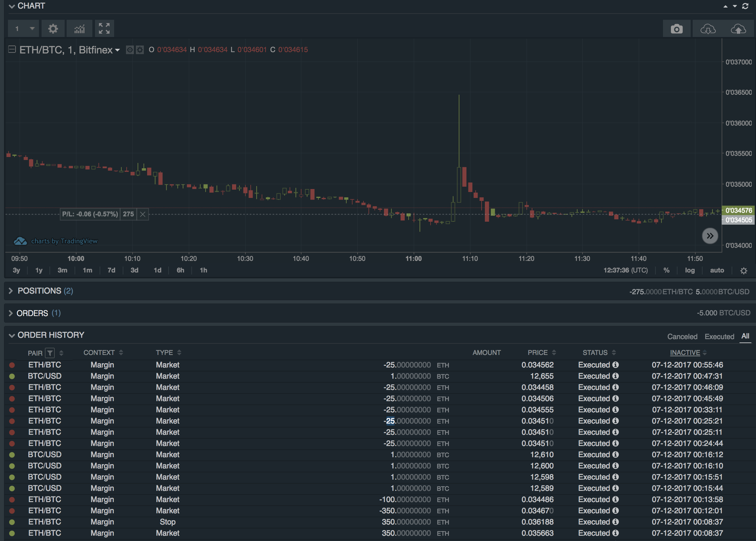The image size is (756, 541).
Task: Expand the POSITIONS section
Action: coord(11,291)
